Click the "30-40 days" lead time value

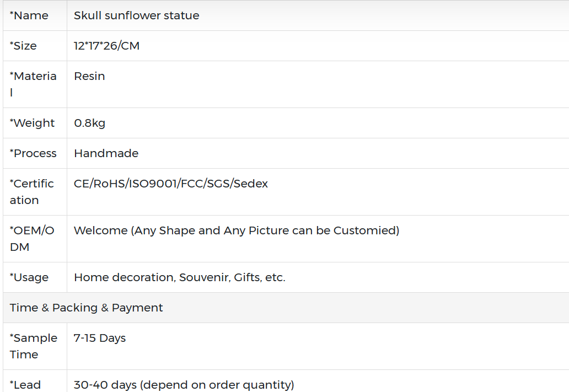coord(184,385)
